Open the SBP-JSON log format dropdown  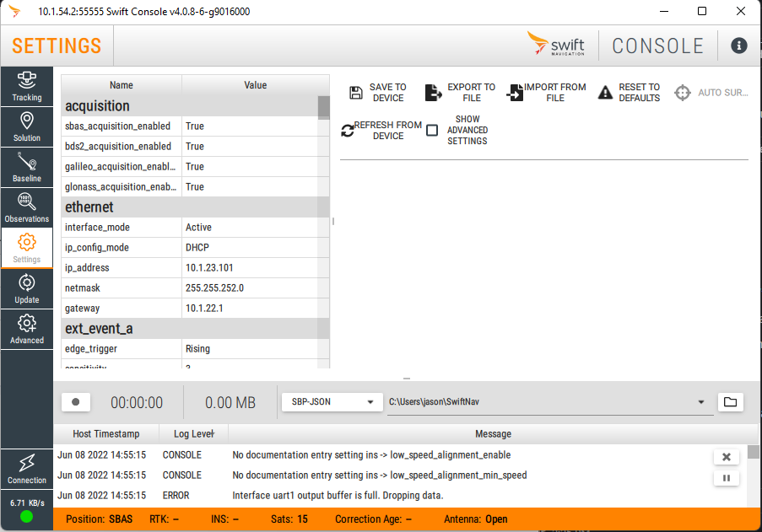pos(332,402)
